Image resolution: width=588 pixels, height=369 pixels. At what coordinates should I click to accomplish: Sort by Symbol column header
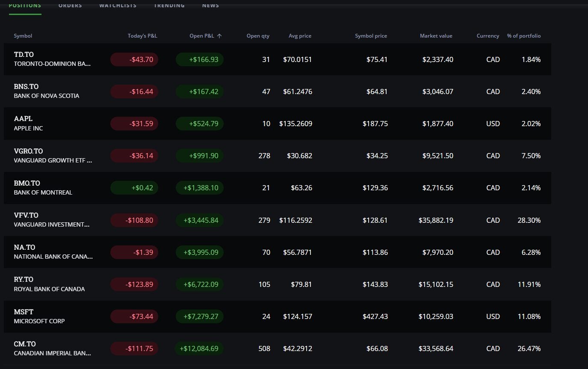(x=23, y=36)
